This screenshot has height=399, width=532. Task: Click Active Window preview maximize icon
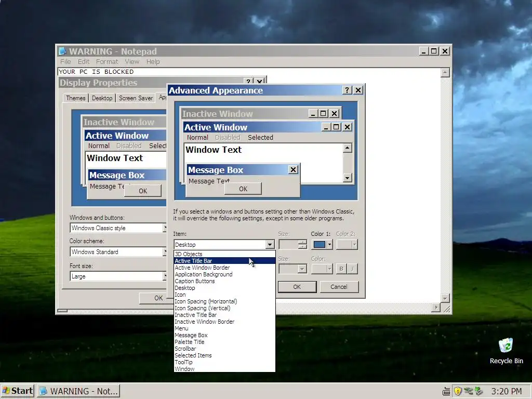point(336,127)
